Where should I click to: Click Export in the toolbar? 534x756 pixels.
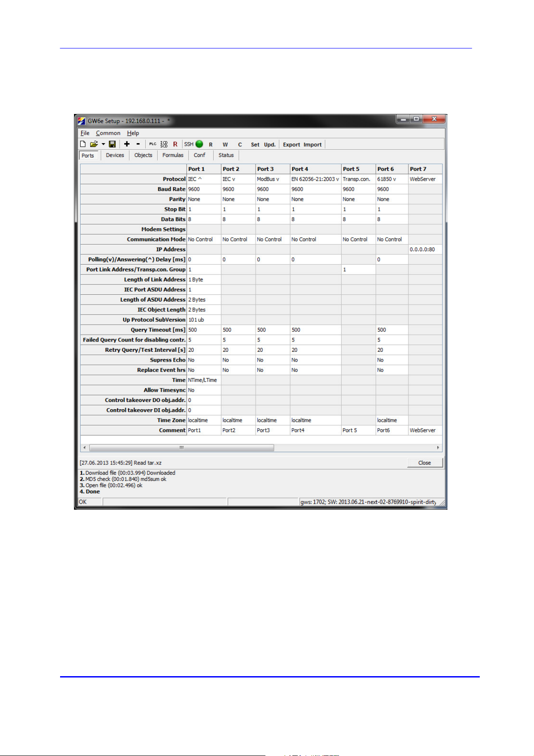pos(291,144)
